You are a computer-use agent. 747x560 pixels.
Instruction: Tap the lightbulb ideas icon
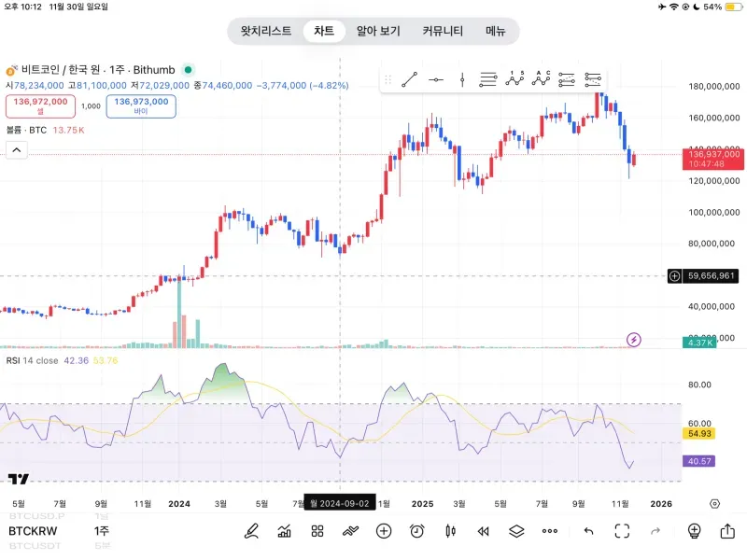(694, 531)
